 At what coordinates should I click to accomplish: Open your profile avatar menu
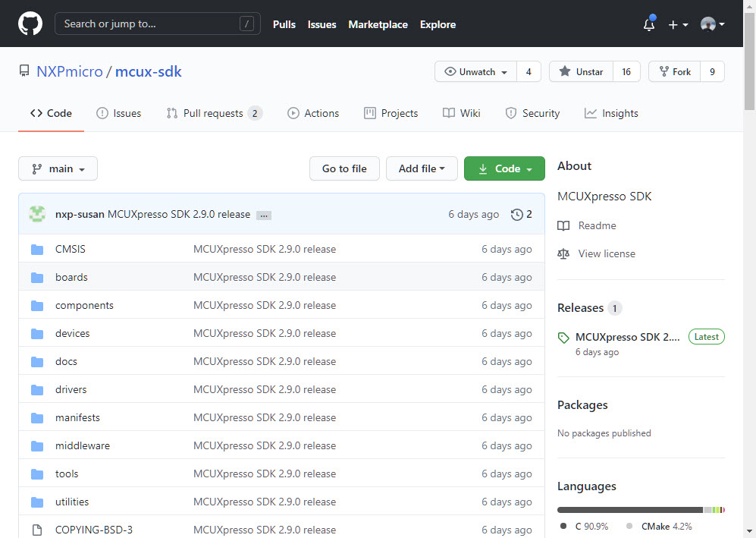coord(711,24)
